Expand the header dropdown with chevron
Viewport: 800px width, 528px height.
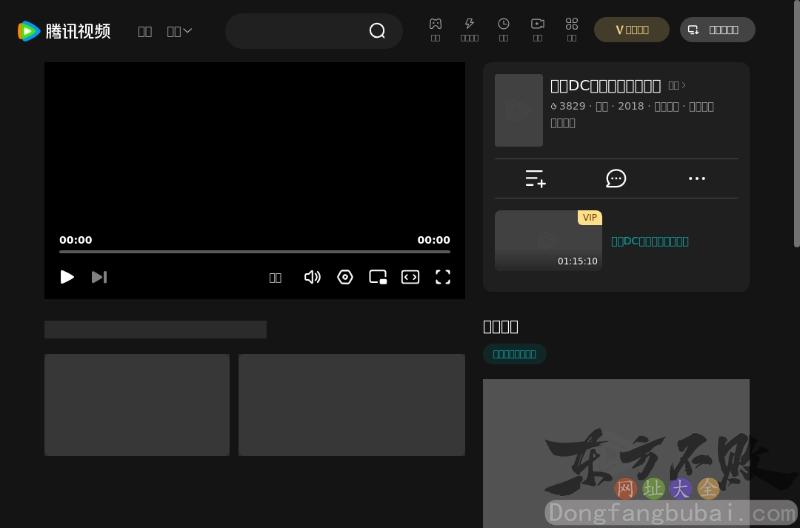(x=179, y=31)
